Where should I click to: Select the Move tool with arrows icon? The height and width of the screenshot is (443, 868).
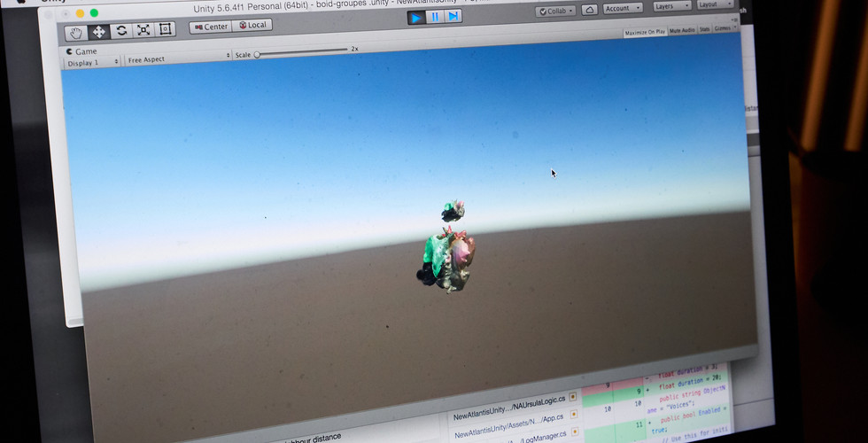point(98,32)
